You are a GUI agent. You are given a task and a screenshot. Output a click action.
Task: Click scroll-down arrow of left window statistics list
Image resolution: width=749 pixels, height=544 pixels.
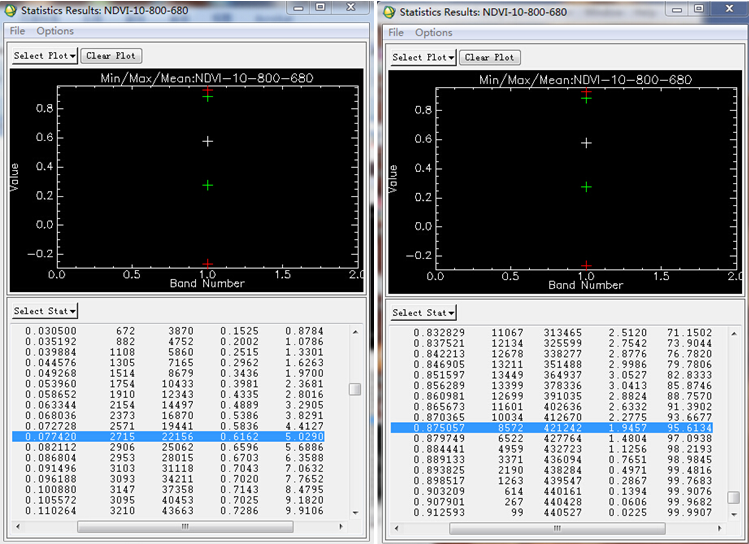click(x=355, y=511)
